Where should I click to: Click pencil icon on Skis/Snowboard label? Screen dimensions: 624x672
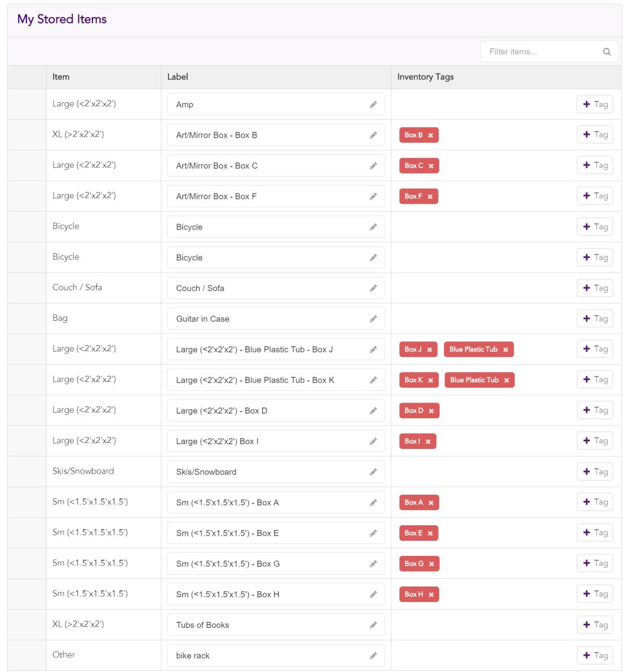(x=373, y=472)
